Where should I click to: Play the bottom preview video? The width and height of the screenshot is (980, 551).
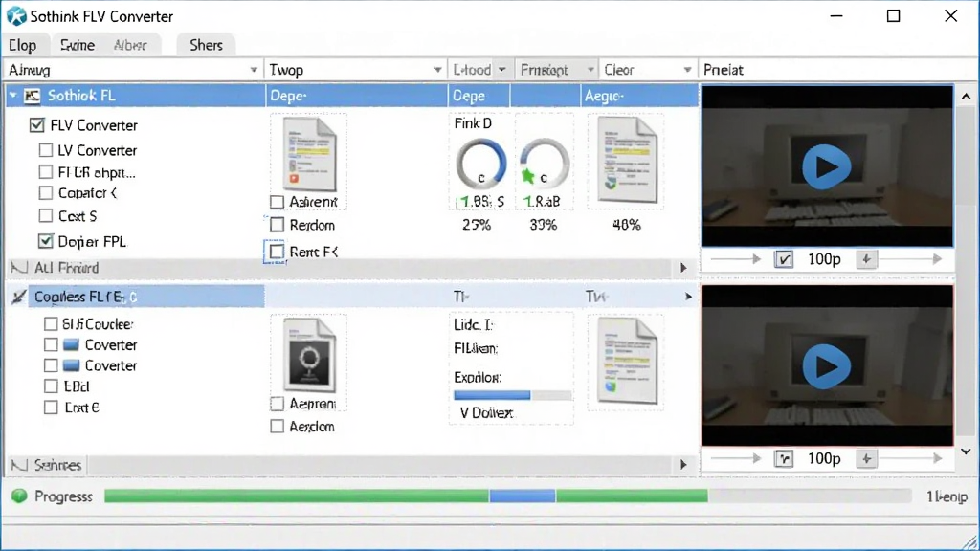point(826,366)
